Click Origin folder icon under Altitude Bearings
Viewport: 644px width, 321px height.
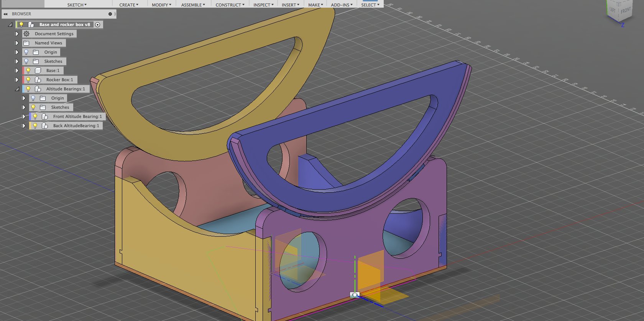(x=43, y=98)
